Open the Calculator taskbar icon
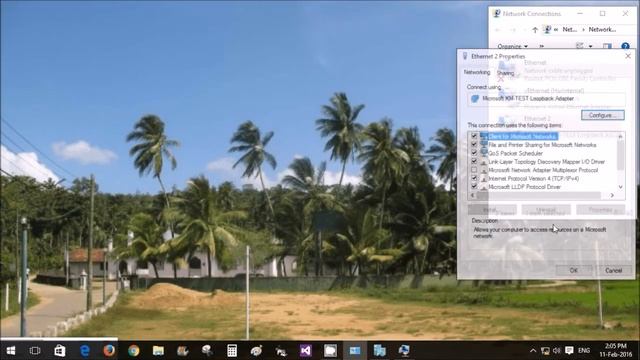The image size is (640, 360). click(232, 351)
